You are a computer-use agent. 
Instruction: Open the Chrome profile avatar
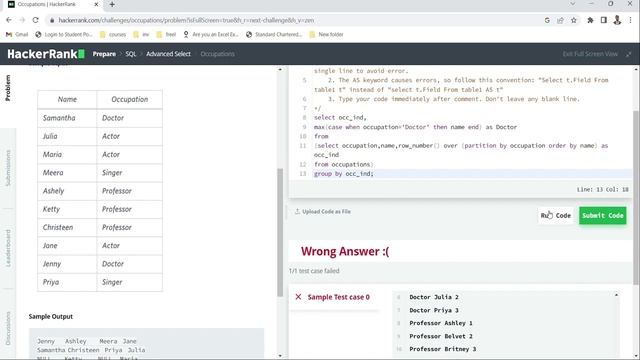tap(617, 20)
